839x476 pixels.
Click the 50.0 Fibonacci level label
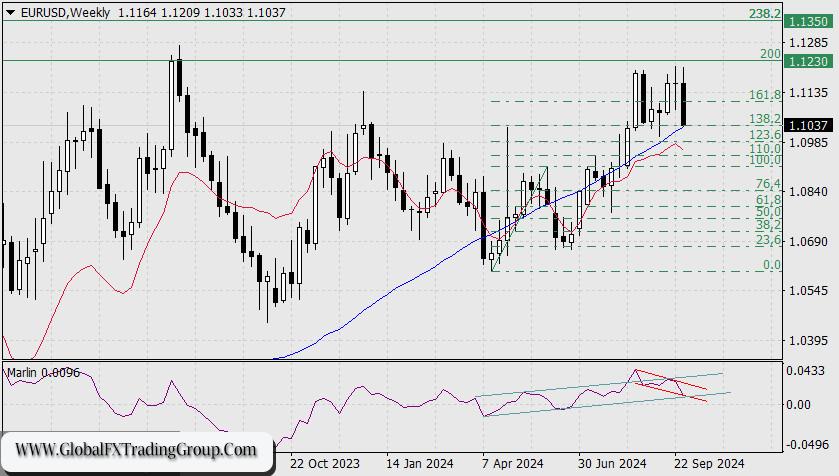coord(768,212)
